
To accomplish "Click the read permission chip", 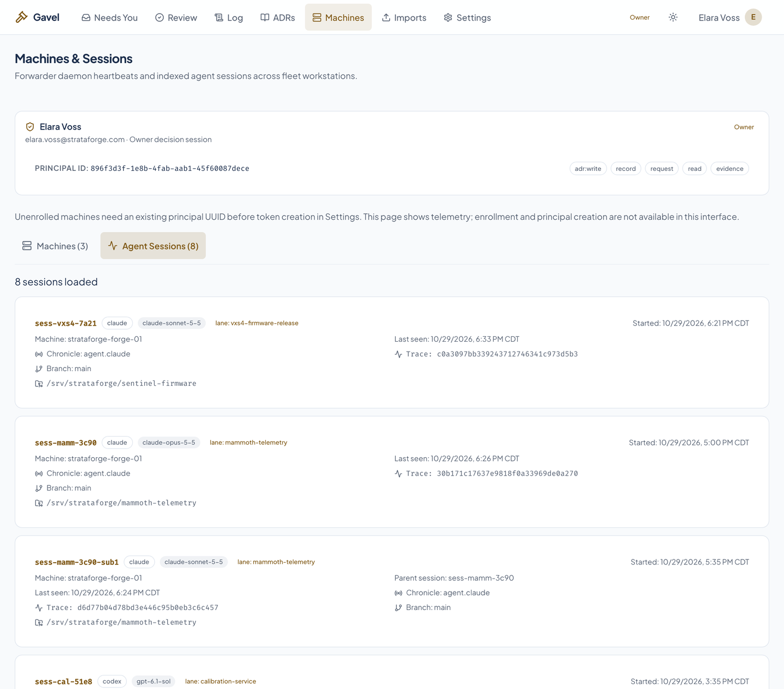I will [695, 169].
